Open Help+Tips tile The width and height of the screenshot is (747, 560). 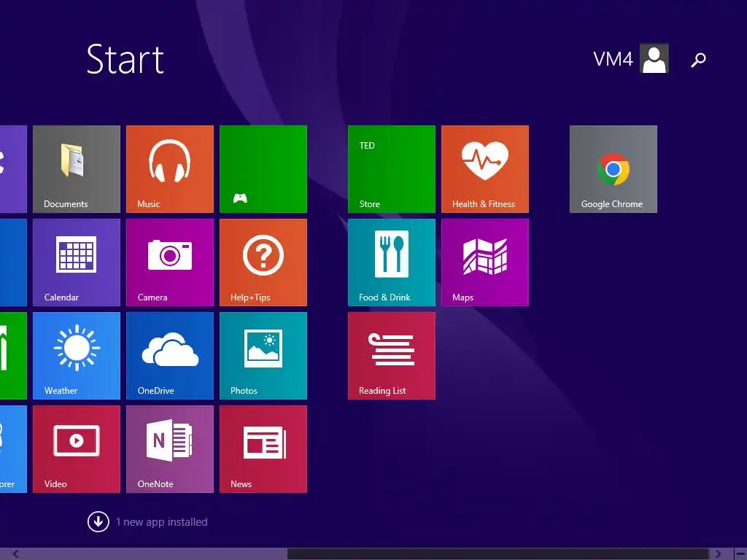[x=263, y=262]
